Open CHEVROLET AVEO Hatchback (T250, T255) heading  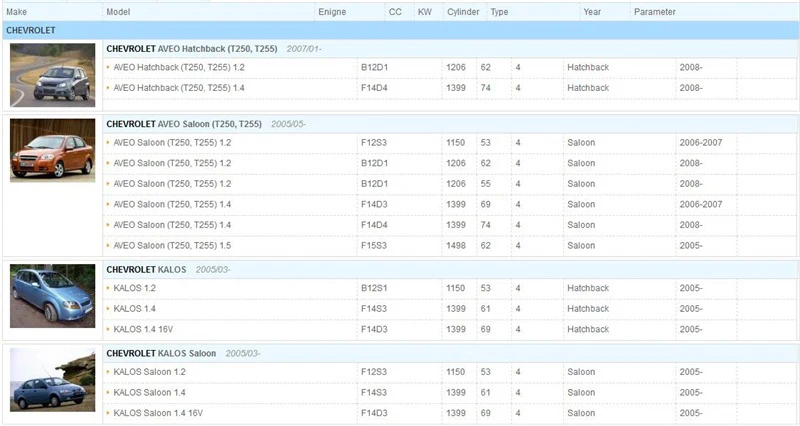[x=192, y=49]
